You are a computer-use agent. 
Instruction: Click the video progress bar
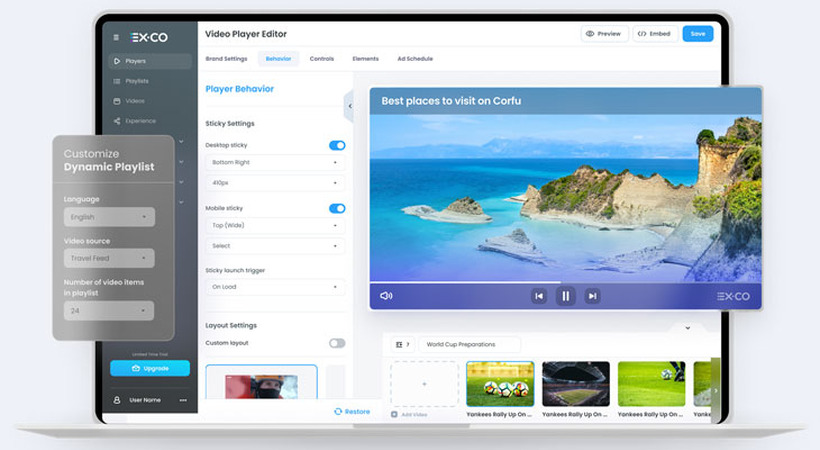(x=565, y=283)
